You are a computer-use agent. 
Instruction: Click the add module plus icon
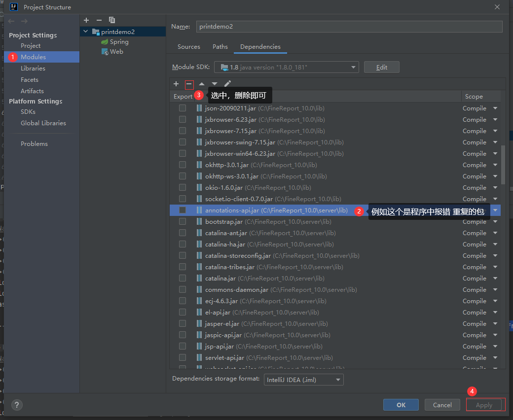pos(86,20)
